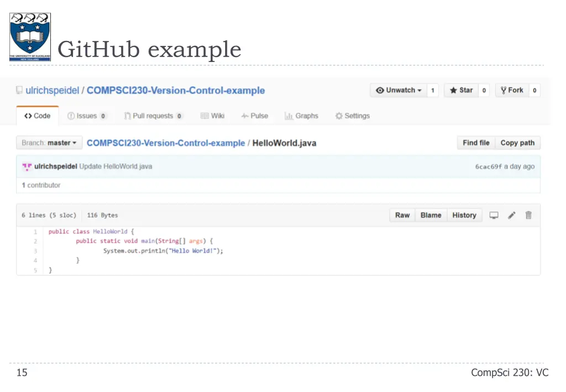Click the University of Auckland crest logo
Image resolution: width=566 pixels, height=392 pixels.
click(x=30, y=37)
